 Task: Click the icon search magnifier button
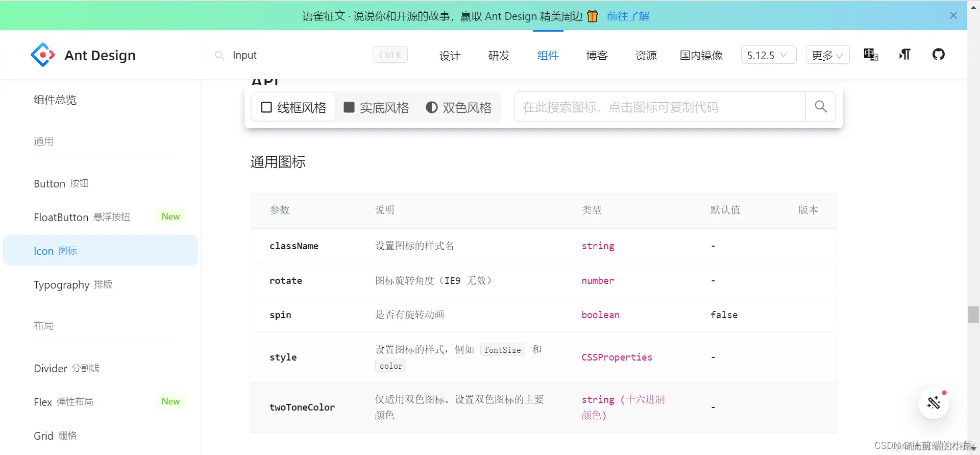click(821, 107)
